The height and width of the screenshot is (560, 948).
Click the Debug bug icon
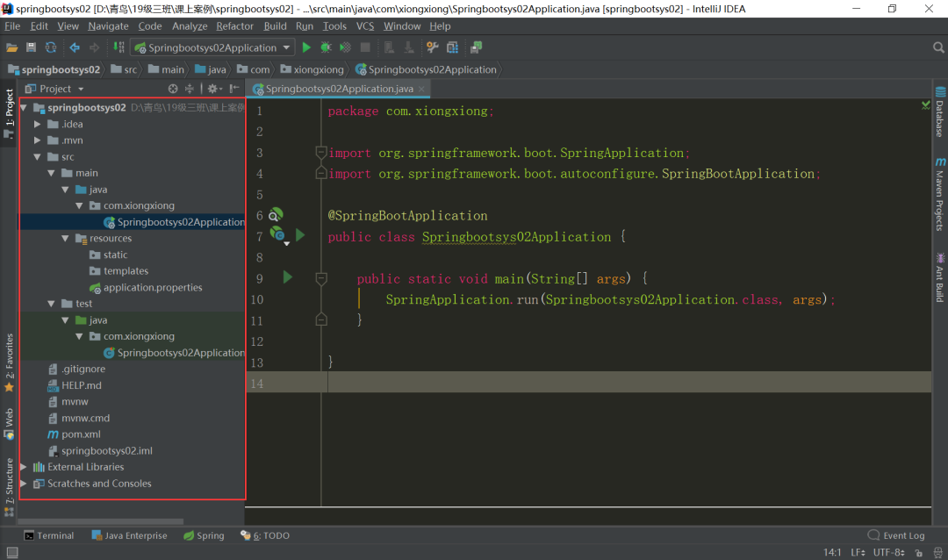326,47
